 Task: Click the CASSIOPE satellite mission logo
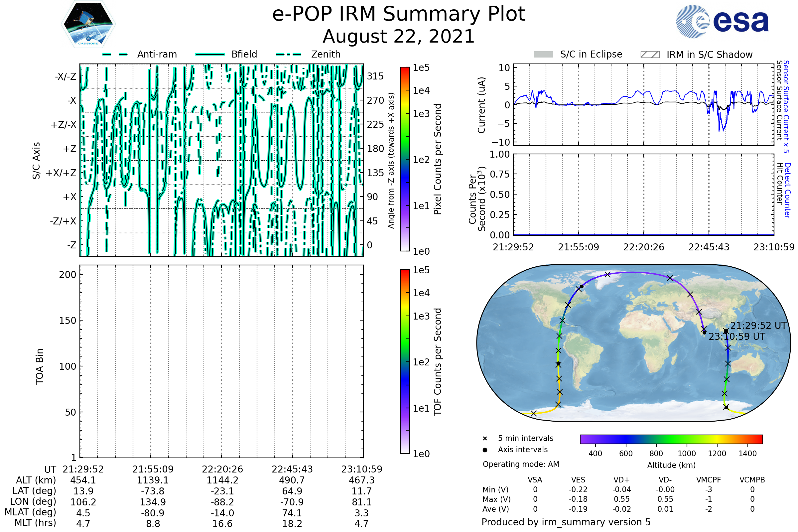(x=88, y=24)
